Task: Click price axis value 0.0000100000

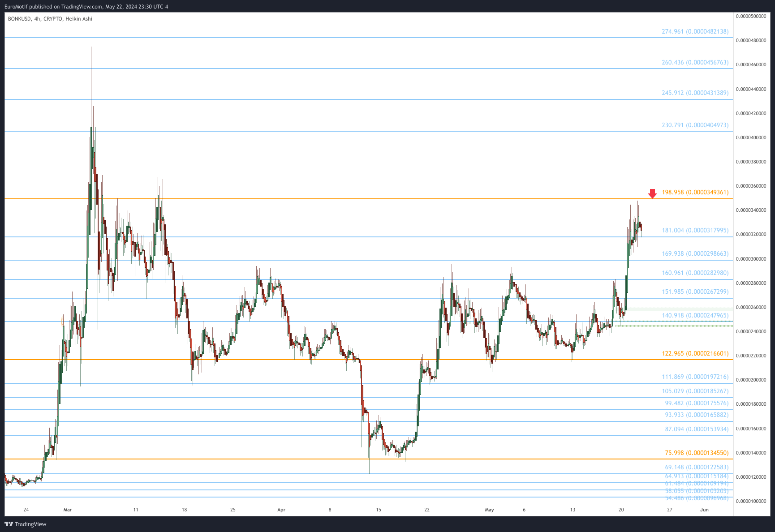Action: click(x=751, y=501)
